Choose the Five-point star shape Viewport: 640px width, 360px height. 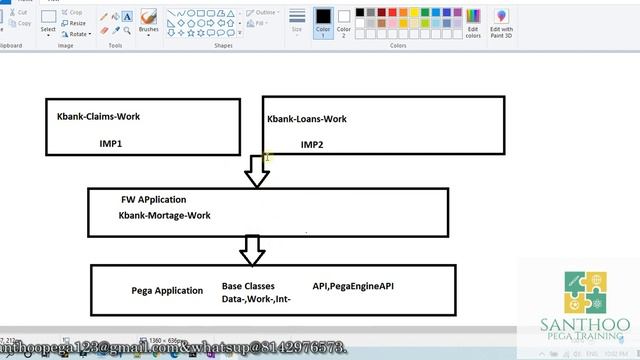[191, 33]
